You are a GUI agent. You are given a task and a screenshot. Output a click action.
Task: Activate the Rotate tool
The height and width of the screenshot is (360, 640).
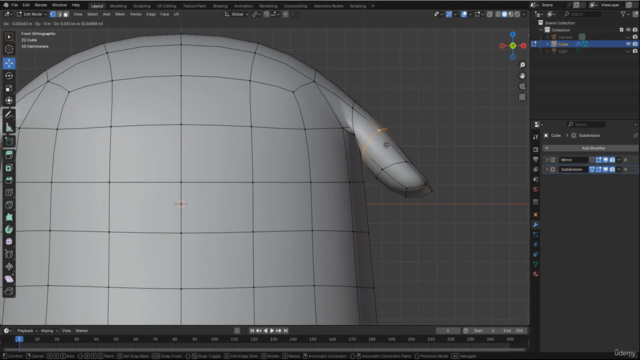pyautogui.click(x=9, y=76)
